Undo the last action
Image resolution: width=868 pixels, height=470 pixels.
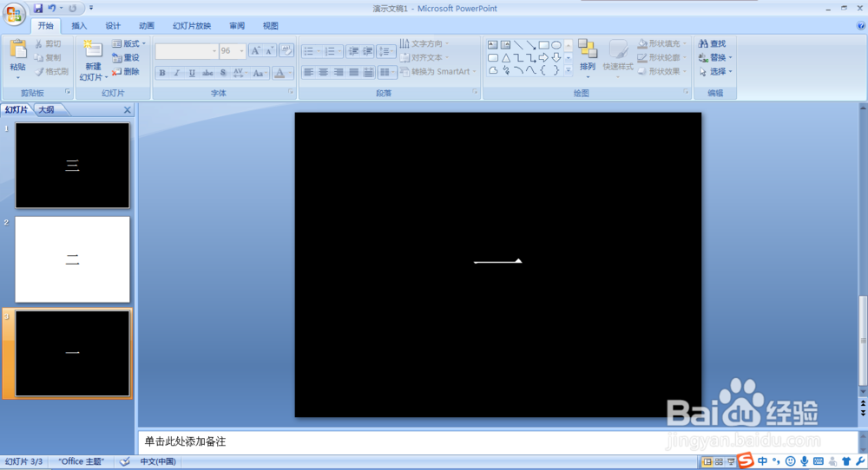click(52, 9)
